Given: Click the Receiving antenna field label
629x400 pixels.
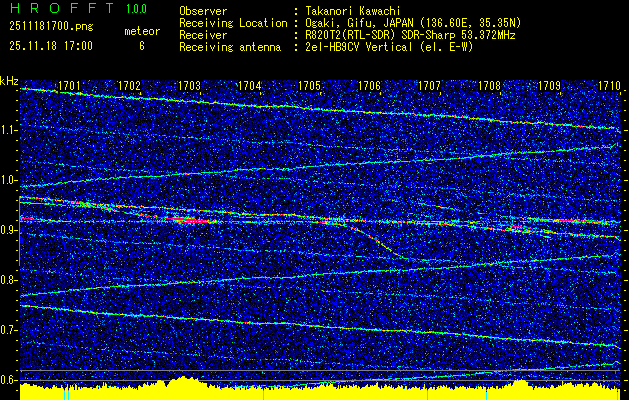Looking at the screenshot, I should 230,47.
